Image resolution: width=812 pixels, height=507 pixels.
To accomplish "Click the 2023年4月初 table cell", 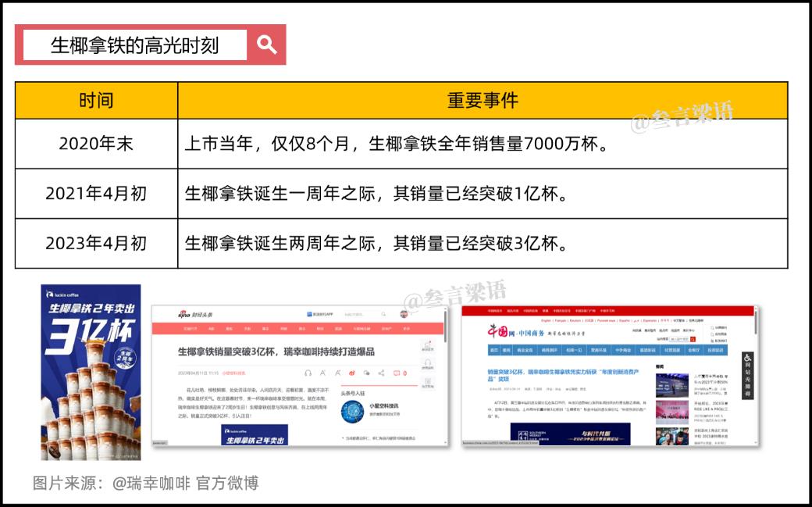I will pos(96,243).
